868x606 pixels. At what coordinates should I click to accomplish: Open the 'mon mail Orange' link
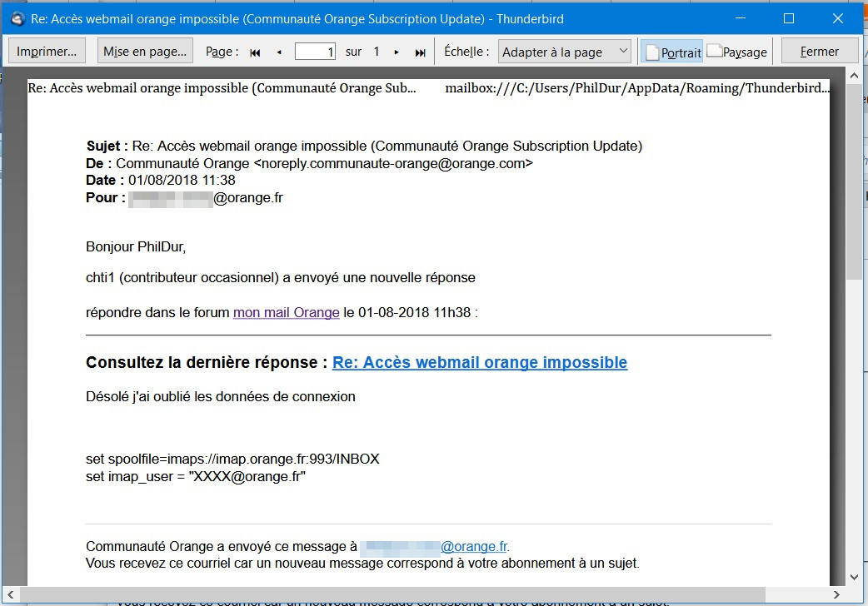(286, 313)
